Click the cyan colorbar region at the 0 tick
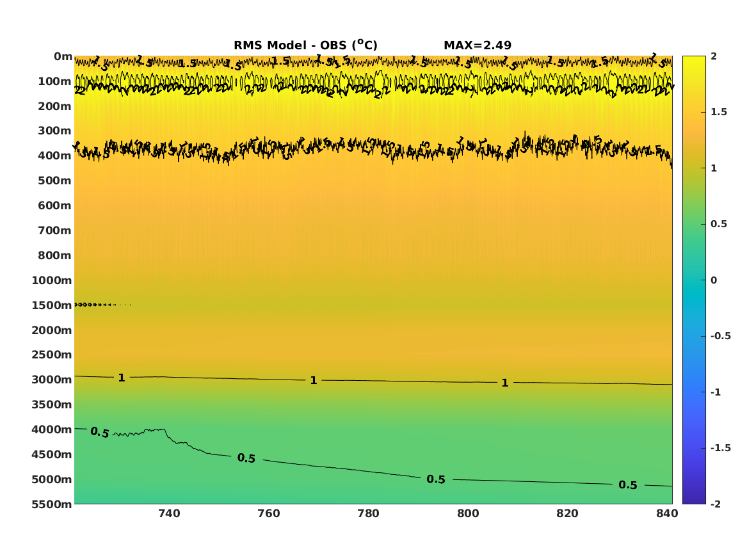This screenshot has height=560, width=747. (694, 280)
